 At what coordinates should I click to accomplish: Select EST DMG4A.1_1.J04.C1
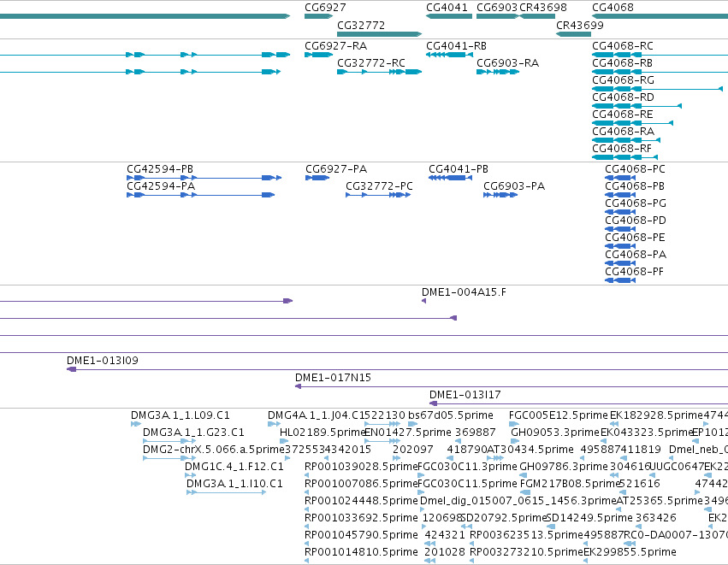(x=274, y=423)
